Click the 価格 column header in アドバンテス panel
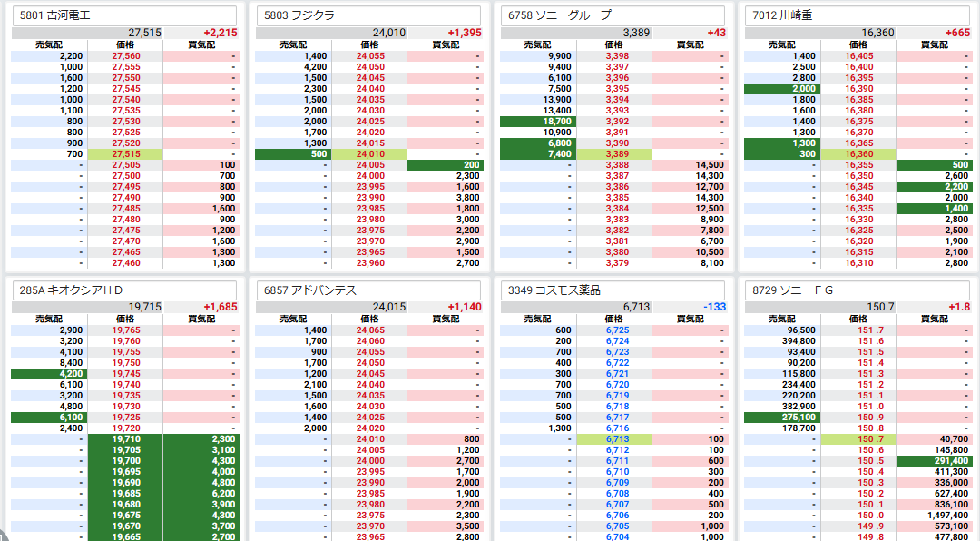Screen dimensions: 980x541 point(370,320)
